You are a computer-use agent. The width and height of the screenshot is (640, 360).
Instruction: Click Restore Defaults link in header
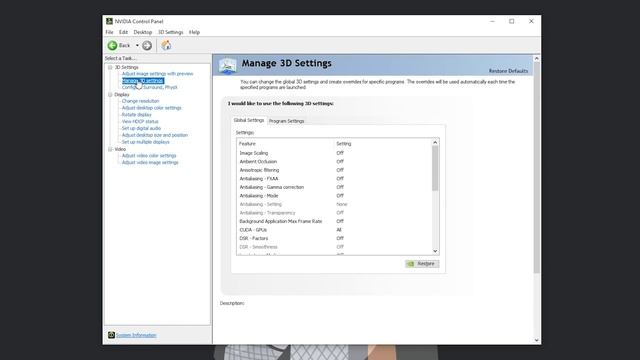(508, 71)
